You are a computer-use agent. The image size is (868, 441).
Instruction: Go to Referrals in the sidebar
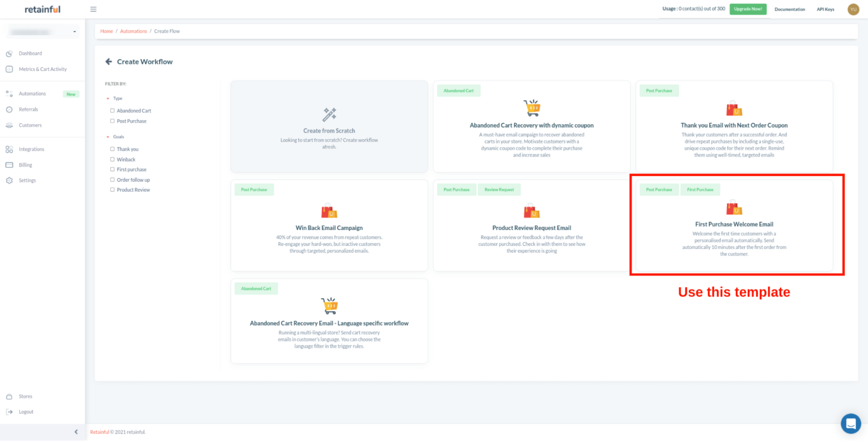pos(29,109)
